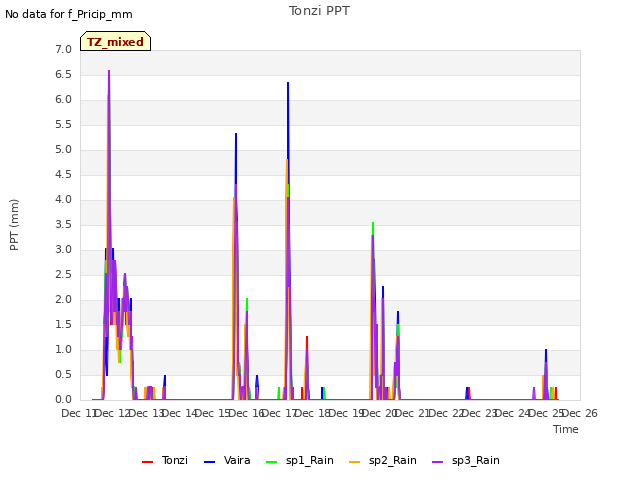The image size is (640, 480).
Task: Click the 0.0 y-axis tick label
Action: 63,399
